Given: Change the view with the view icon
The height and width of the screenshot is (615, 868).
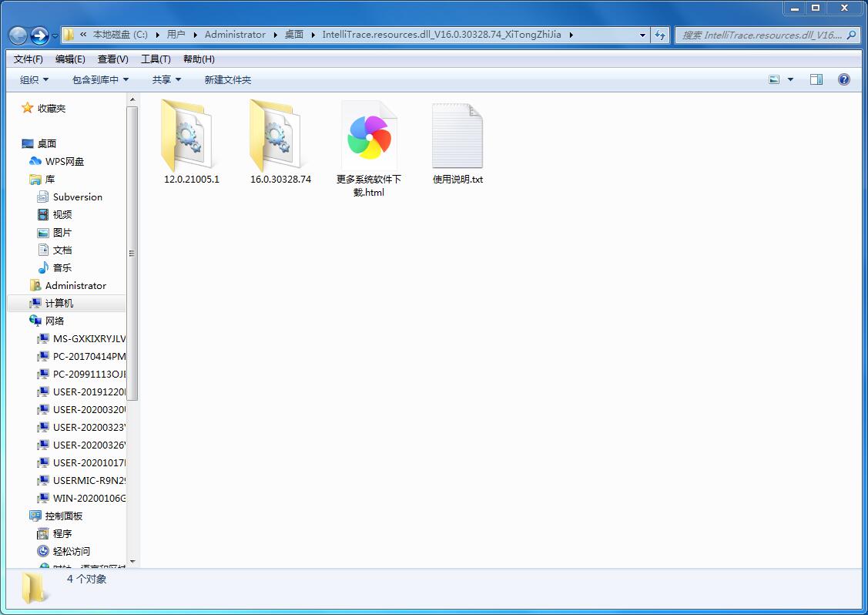Looking at the screenshot, I should click(775, 80).
